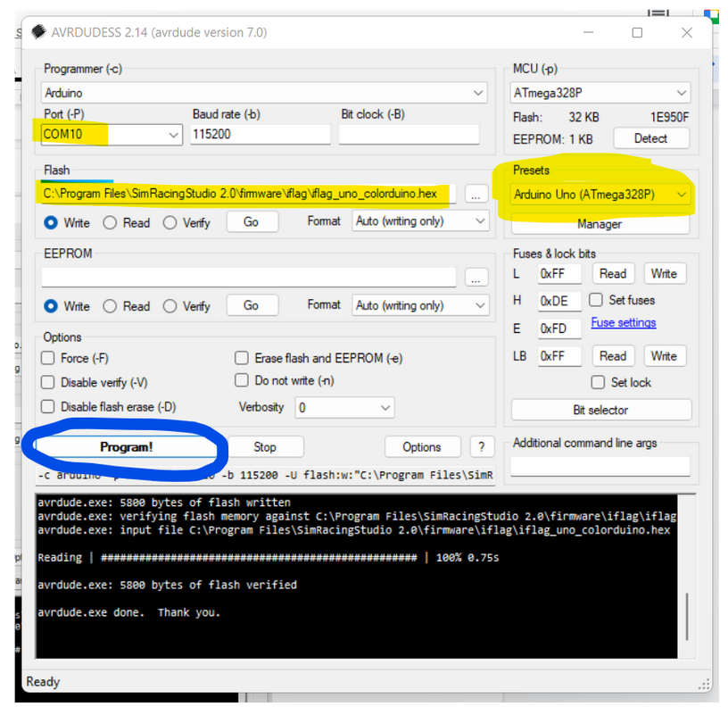Click the Program! button
728x715 pixels.
pos(127,447)
